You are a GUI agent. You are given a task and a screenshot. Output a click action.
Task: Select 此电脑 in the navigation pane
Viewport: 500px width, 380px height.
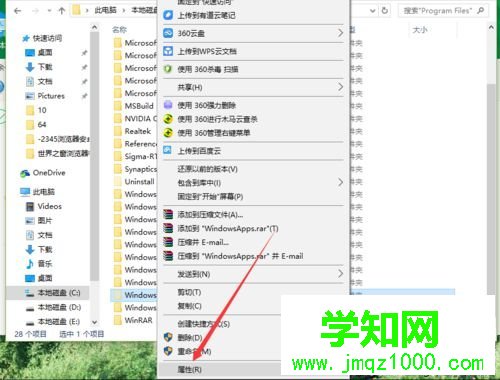[x=43, y=192]
